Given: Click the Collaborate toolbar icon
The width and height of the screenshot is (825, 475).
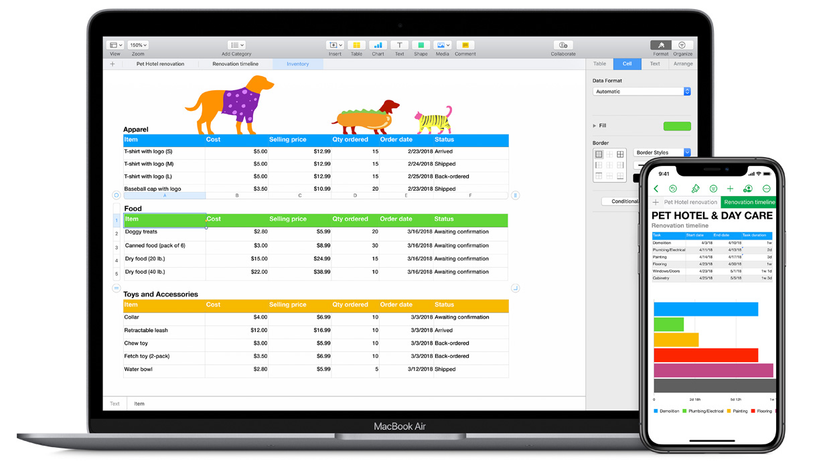Looking at the screenshot, I should click(x=563, y=45).
